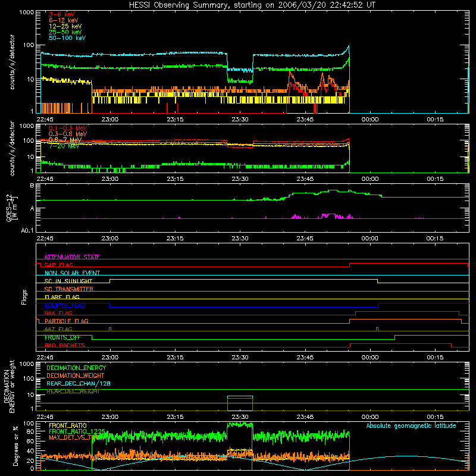Select the 6-12 keV legend label
Viewport: 476px width, 476px height.
coord(64,20)
